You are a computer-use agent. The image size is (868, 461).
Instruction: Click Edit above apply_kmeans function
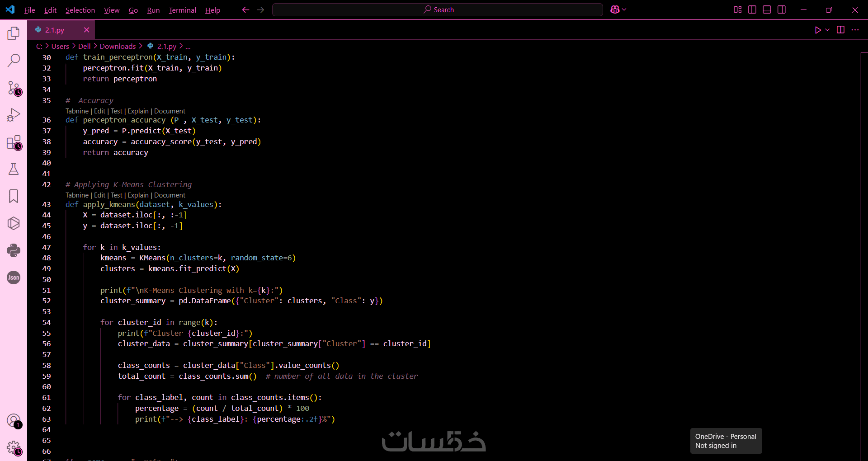(x=99, y=195)
